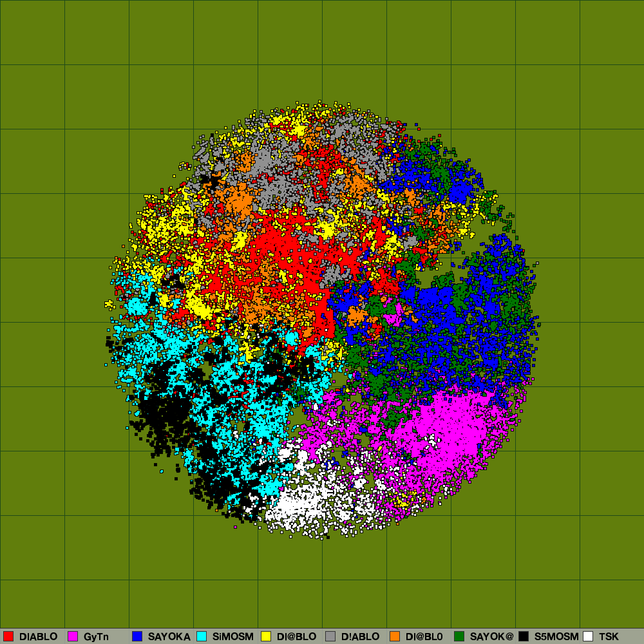Click the cyan SiMOSM legend swatch
644x644 pixels.
click(x=202, y=636)
